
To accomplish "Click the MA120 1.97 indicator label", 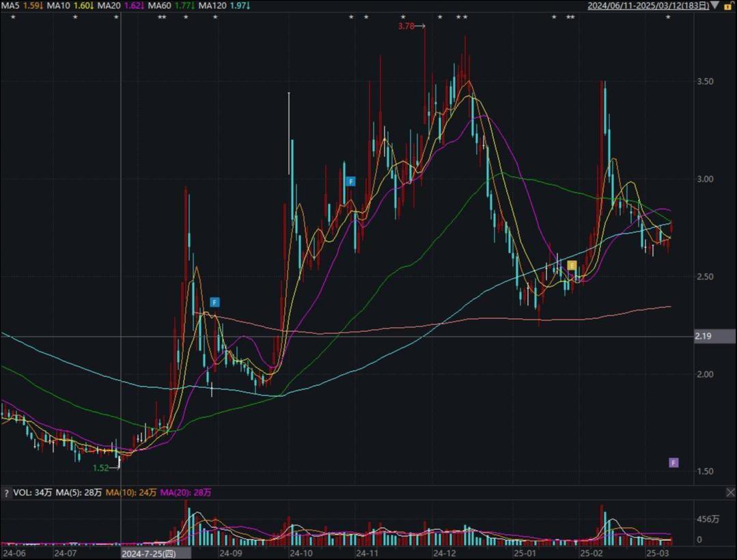I will (224, 5).
